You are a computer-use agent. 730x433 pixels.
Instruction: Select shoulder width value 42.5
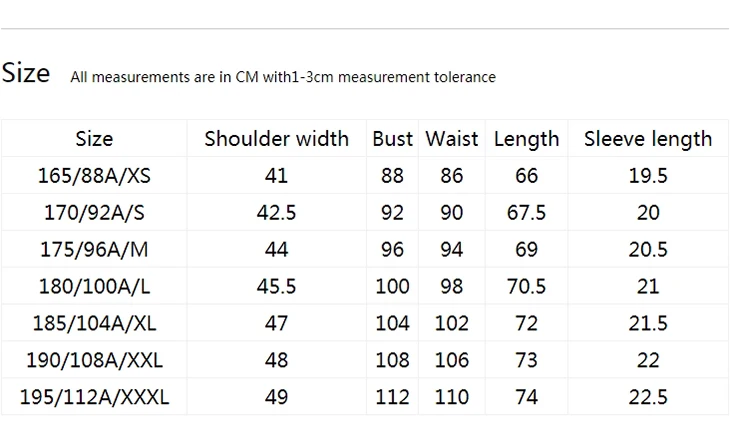tap(277, 213)
